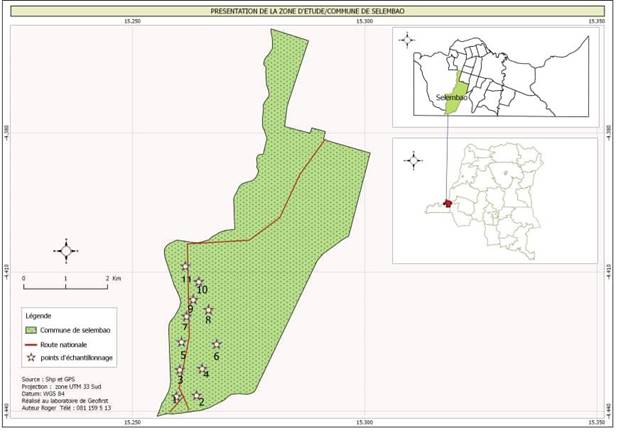Click the compass rose in country inset map

409,158
